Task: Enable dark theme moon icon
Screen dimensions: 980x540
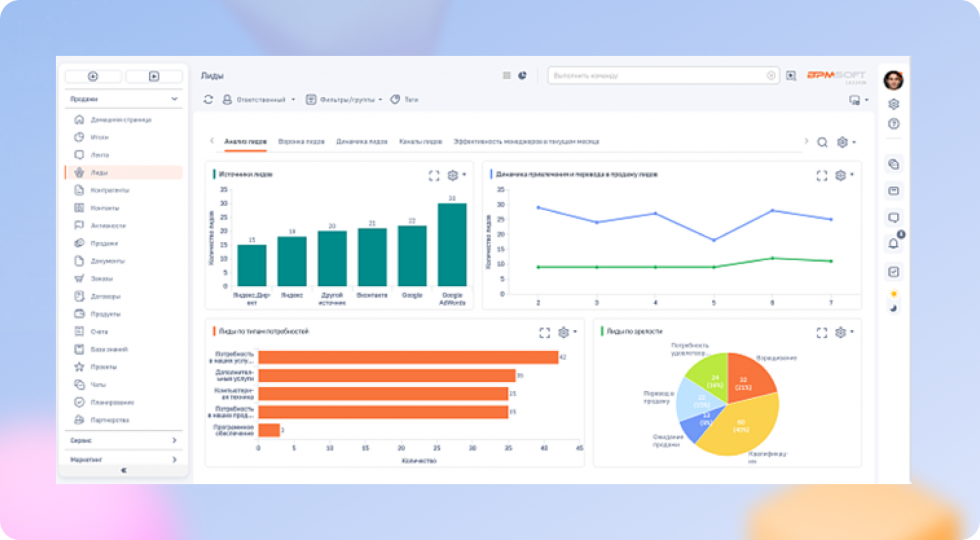Action: pos(893,307)
